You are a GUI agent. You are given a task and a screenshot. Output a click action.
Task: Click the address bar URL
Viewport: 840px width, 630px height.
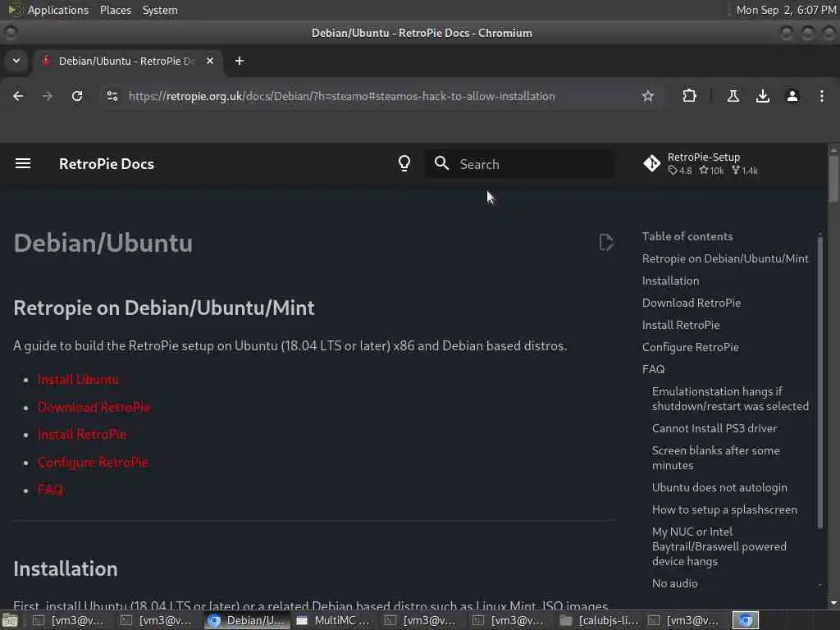[x=342, y=96]
